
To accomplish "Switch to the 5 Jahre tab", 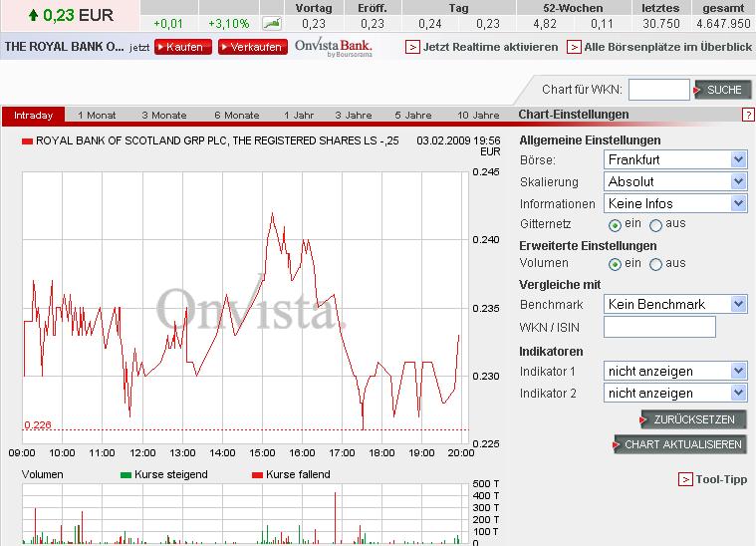I will (x=413, y=116).
